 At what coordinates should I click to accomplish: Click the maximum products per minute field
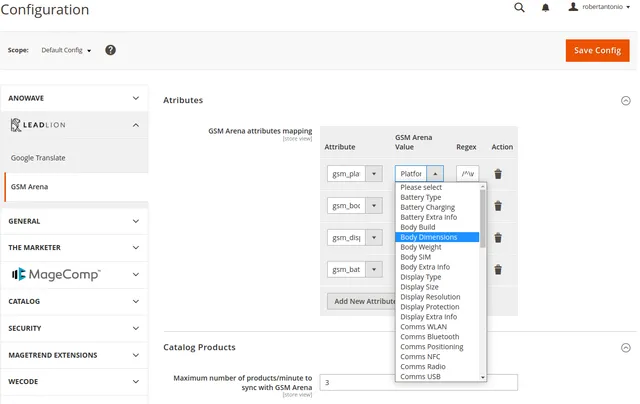pos(419,382)
